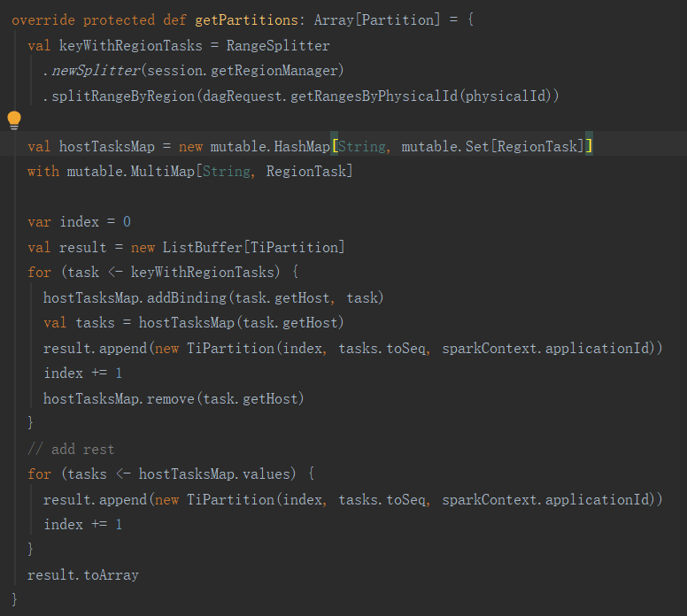Place cursor on the override keyword
The width and height of the screenshot is (687, 616).
(x=43, y=19)
